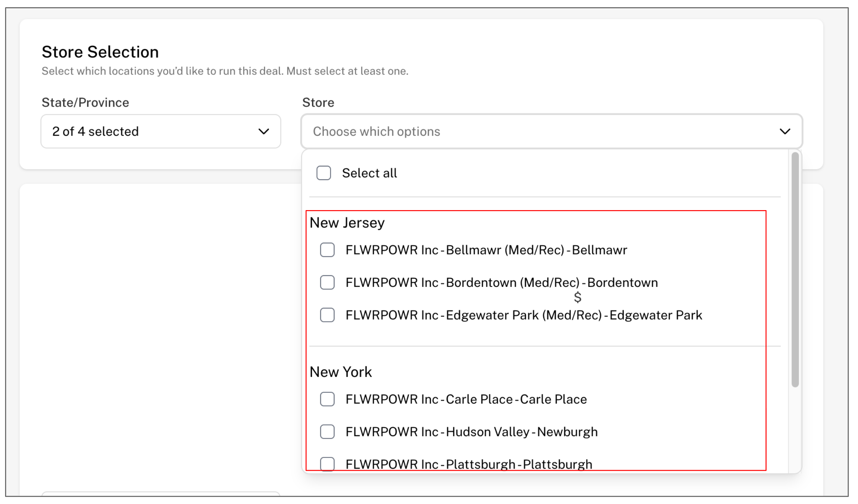Enable the Bordentown store checkbox

pyautogui.click(x=327, y=282)
